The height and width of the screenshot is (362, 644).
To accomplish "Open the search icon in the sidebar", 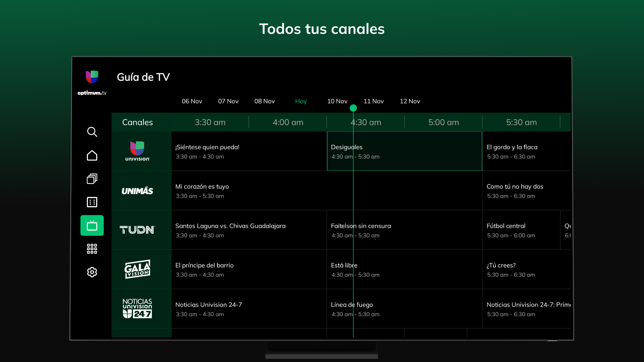I will click(x=92, y=132).
